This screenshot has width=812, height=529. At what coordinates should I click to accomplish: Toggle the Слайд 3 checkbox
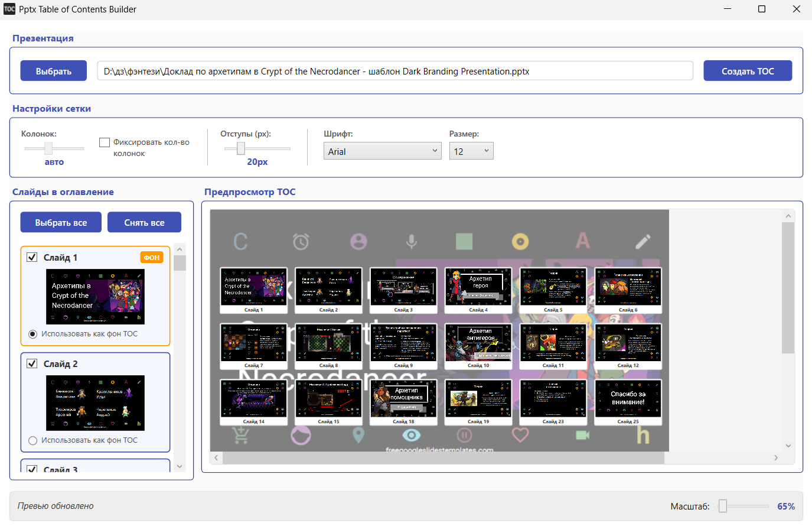point(32,469)
